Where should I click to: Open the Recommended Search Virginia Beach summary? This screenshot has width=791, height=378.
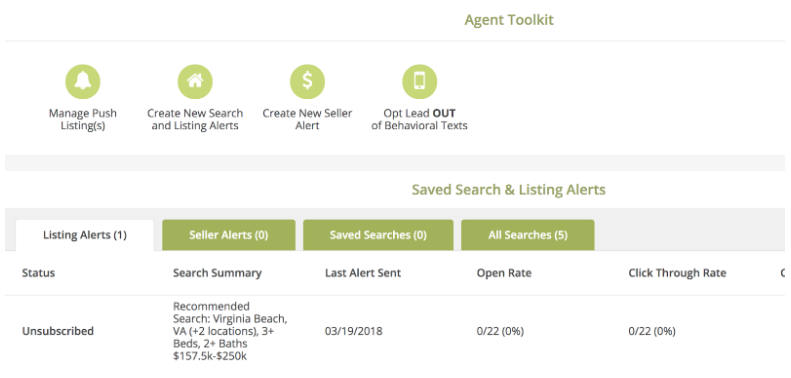[x=230, y=331]
